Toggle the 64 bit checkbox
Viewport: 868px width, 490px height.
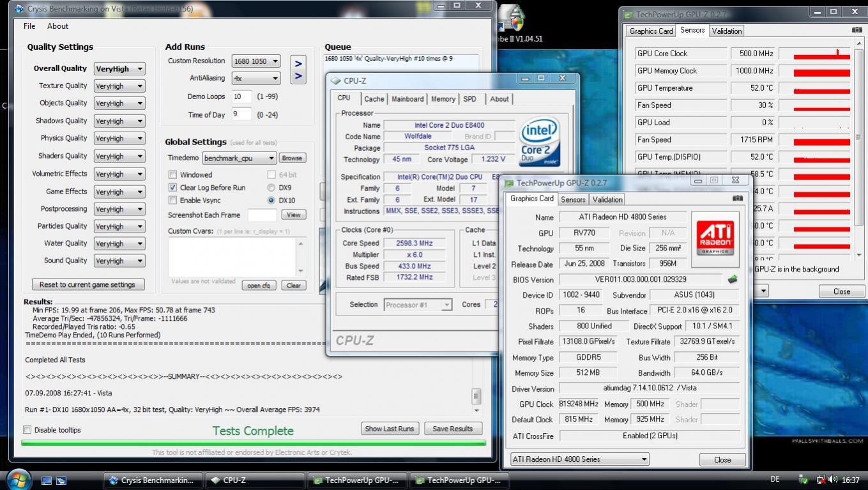click(271, 174)
